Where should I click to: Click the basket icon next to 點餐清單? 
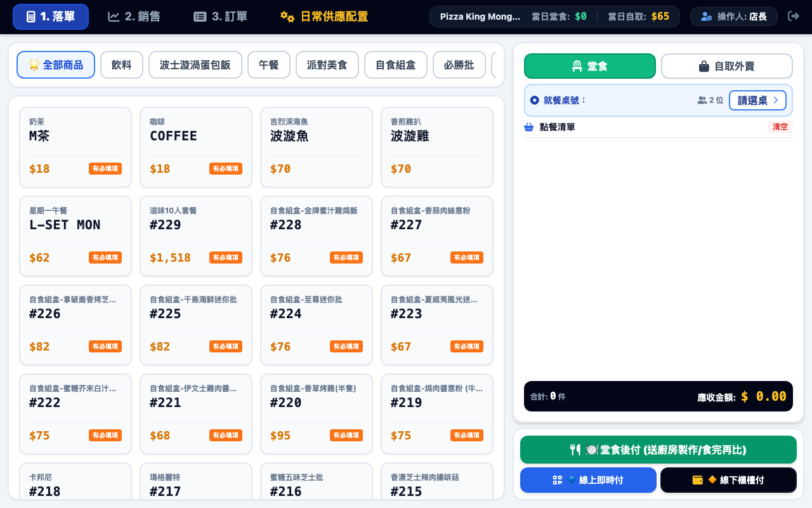click(x=529, y=127)
